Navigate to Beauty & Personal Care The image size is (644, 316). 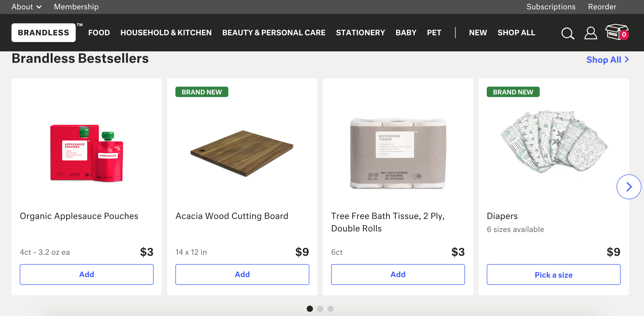(274, 33)
